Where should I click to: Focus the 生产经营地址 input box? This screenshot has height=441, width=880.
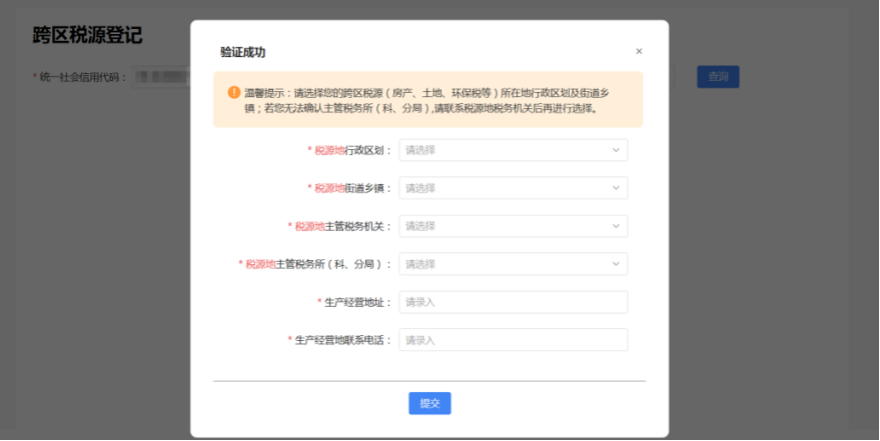click(513, 302)
